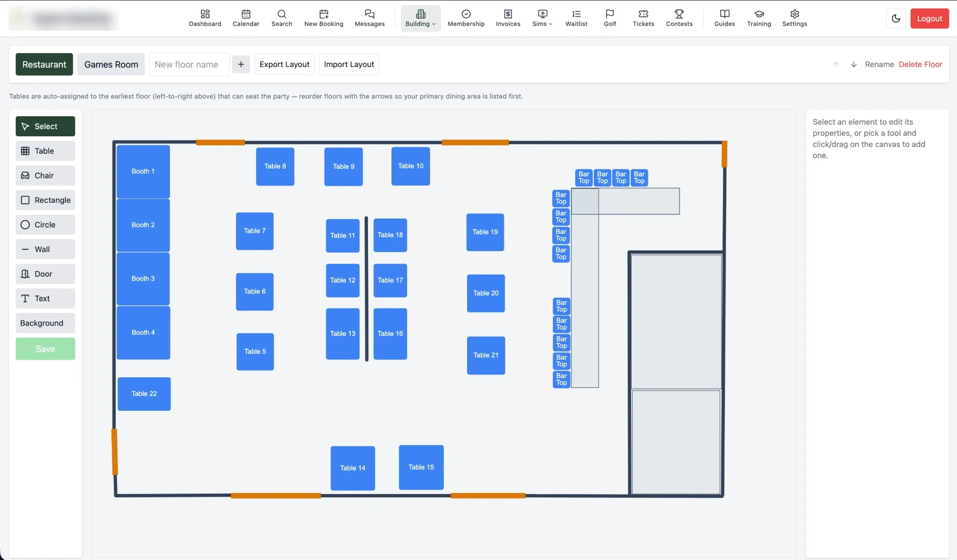Select Table 8 on the floor plan
This screenshot has height=560, width=957.
click(x=275, y=166)
